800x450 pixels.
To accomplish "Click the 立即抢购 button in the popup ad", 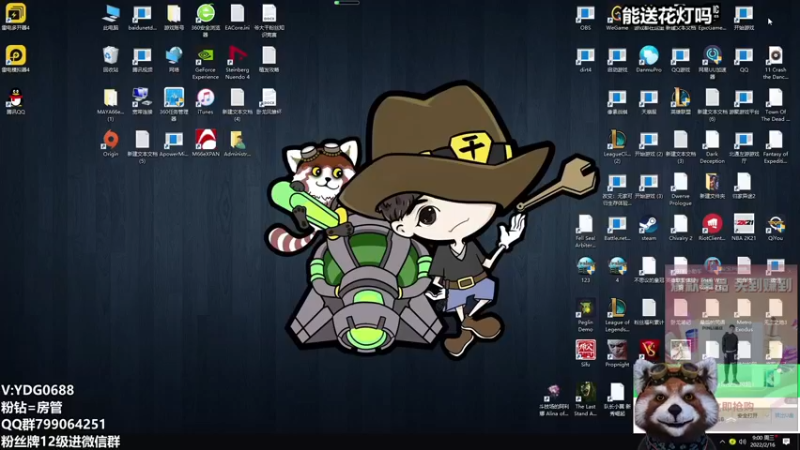I will 737,406.
